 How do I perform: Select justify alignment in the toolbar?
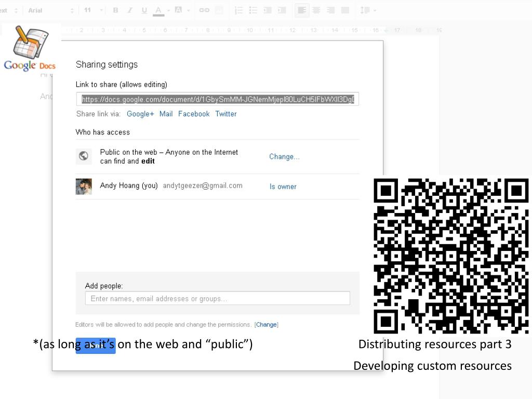click(345, 10)
